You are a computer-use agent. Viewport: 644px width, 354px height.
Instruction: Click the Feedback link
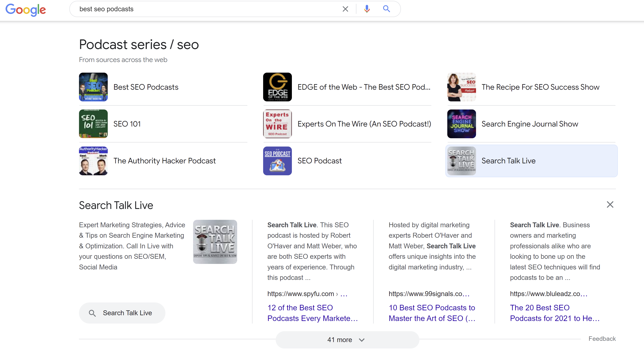click(x=602, y=338)
